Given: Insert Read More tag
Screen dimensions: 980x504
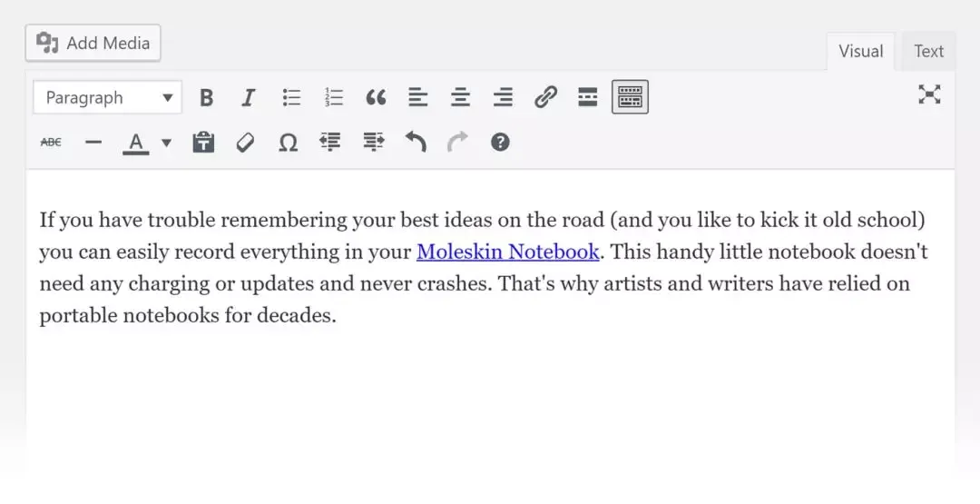Looking at the screenshot, I should [x=588, y=98].
